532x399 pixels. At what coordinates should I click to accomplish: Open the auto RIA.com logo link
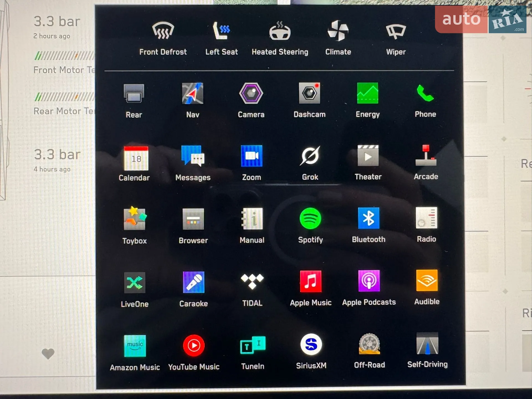480,19
